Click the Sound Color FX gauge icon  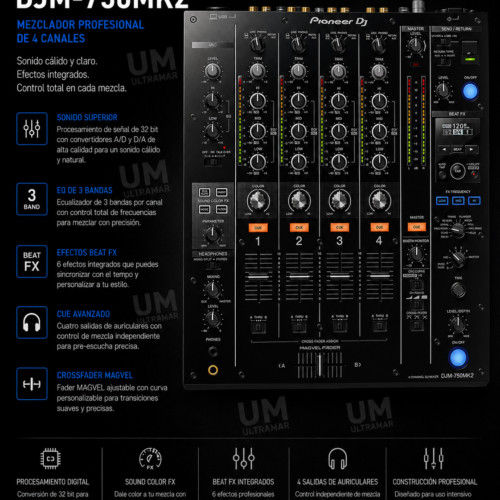tap(150, 459)
